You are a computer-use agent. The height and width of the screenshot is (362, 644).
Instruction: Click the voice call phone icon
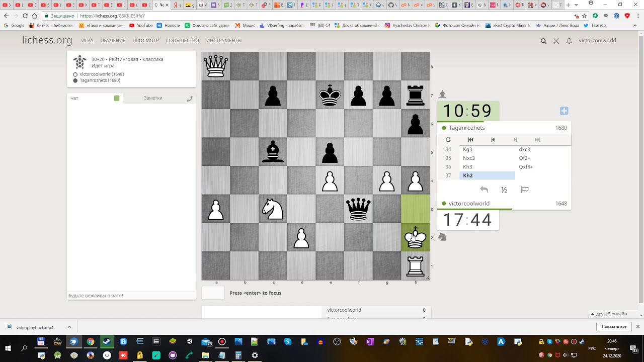pyautogui.click(x=190, y=99)
